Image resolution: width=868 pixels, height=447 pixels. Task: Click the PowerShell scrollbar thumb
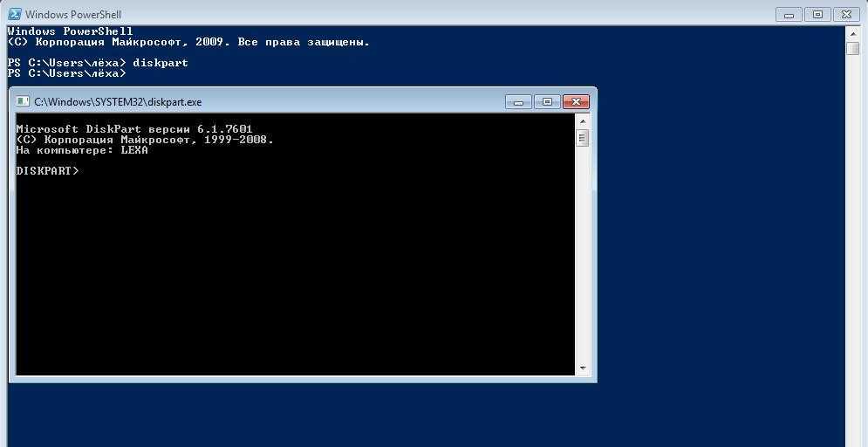852,48
